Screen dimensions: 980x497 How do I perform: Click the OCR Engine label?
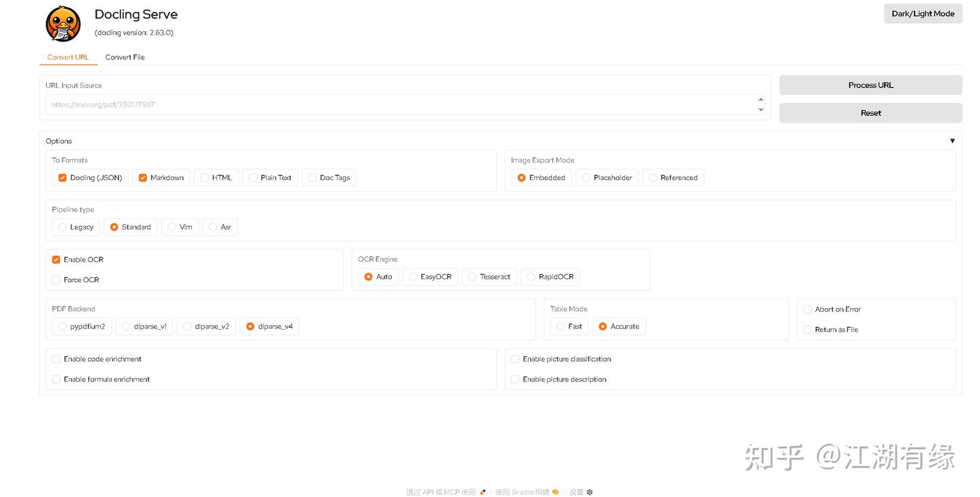click(x=378, y=259)
